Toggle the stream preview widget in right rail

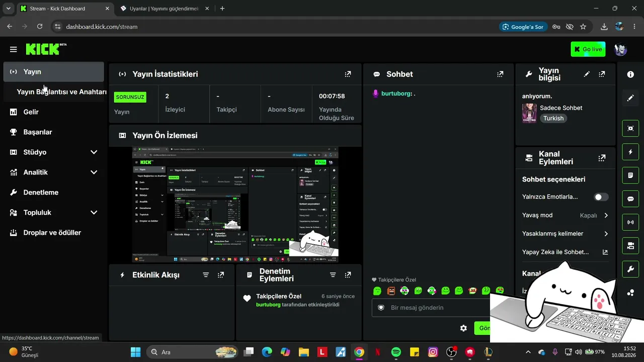[x=630, y=128]
